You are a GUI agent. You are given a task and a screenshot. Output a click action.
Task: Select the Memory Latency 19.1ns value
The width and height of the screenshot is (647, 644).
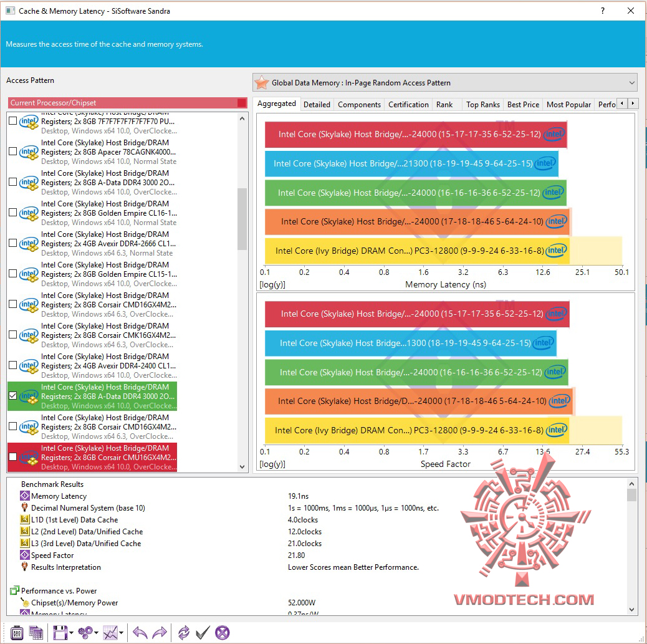[x=298, y=496]
